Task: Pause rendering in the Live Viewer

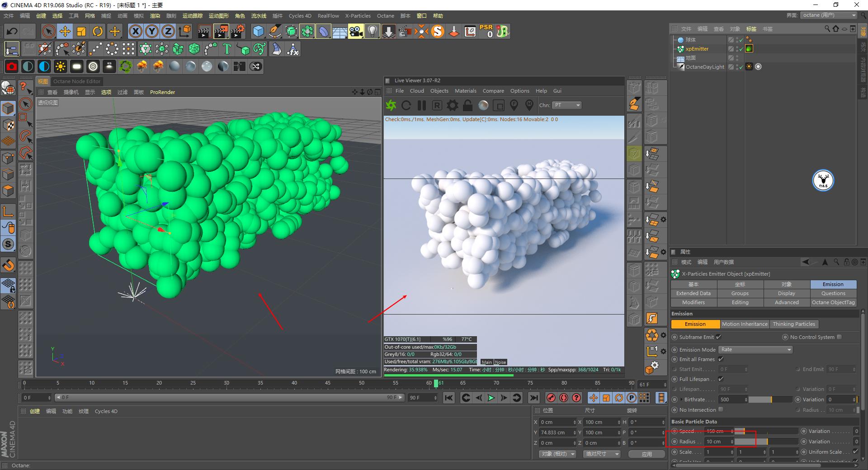Action: pyautogui.click(x=421, y=105)
